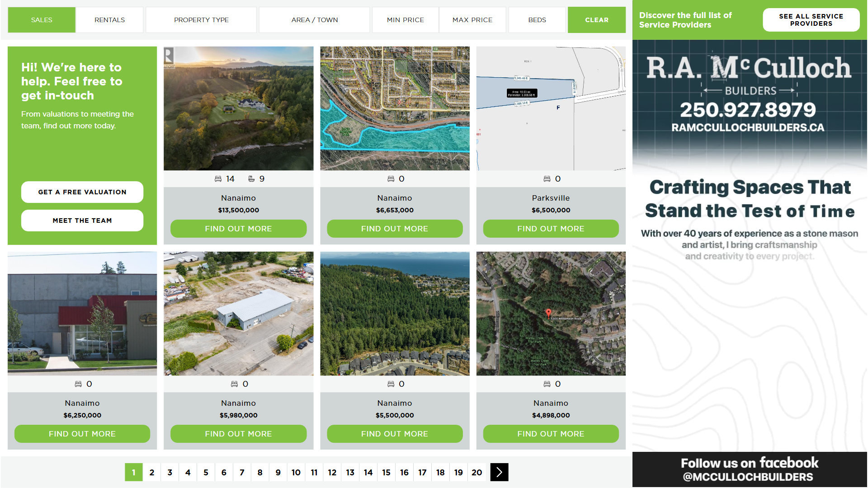Clear all search filters

[596, 20]
